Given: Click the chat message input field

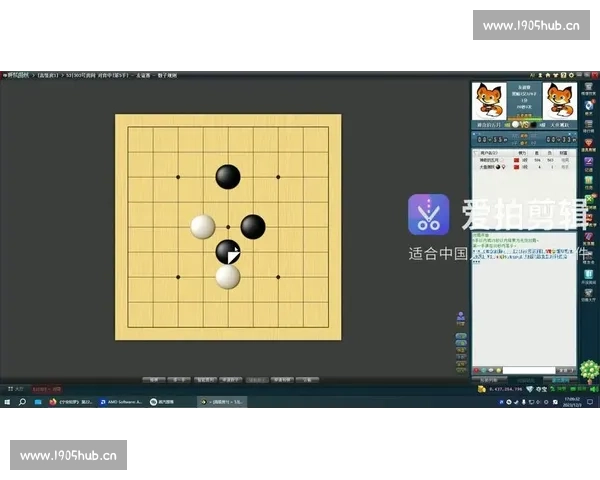Looking at the screenshot, I should pos(529,370).
